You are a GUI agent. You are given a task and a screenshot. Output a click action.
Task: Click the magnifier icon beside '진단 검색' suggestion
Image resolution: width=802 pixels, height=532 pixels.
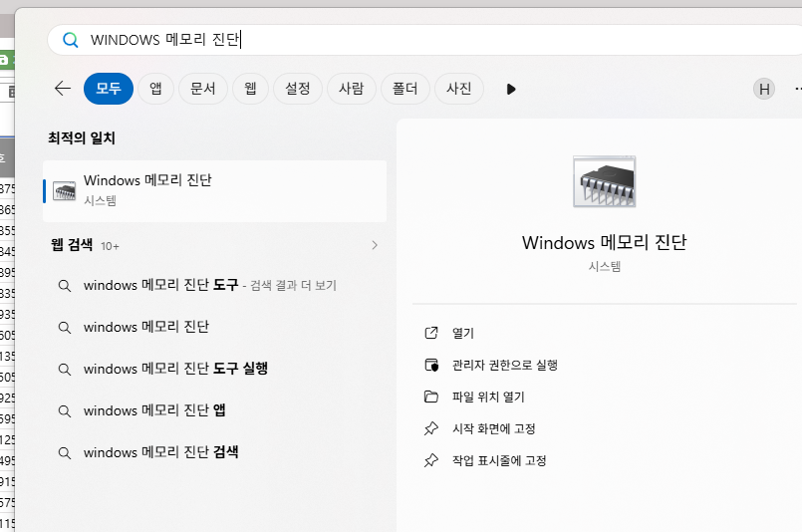tap(65, 453)
